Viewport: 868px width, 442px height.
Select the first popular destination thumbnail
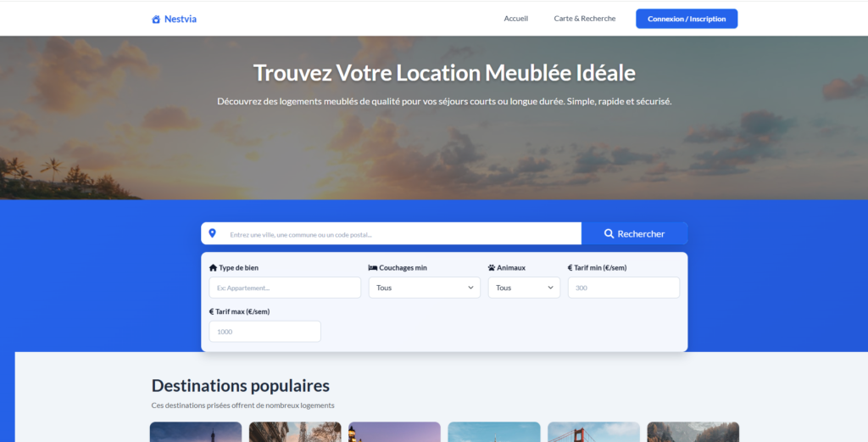click(x=196, y=432)
